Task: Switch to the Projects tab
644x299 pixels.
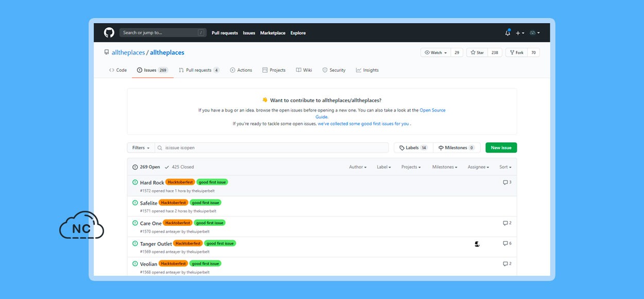Action: [x=274, y=70]
